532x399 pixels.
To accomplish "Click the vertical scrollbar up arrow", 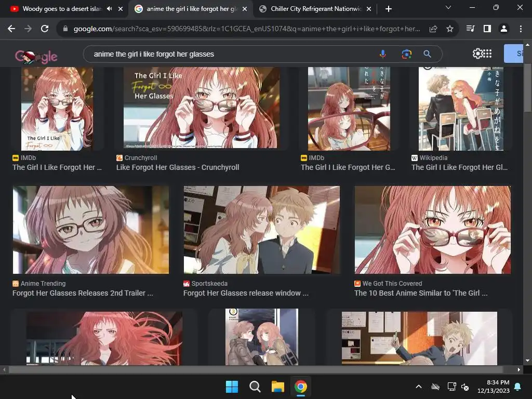I will 527,45.
